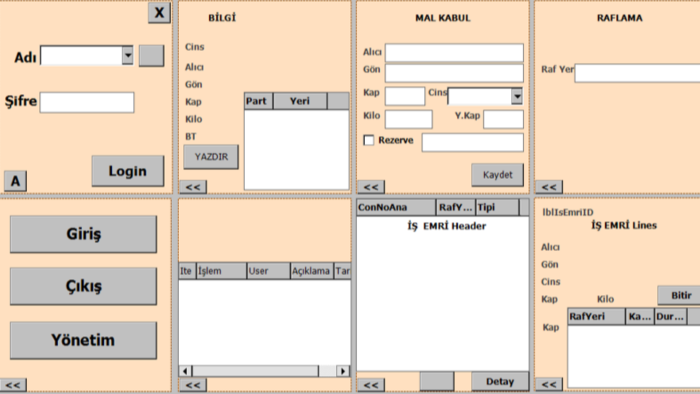The image size is (700, 394).
Task: Click the Login button
Action: 128,171
